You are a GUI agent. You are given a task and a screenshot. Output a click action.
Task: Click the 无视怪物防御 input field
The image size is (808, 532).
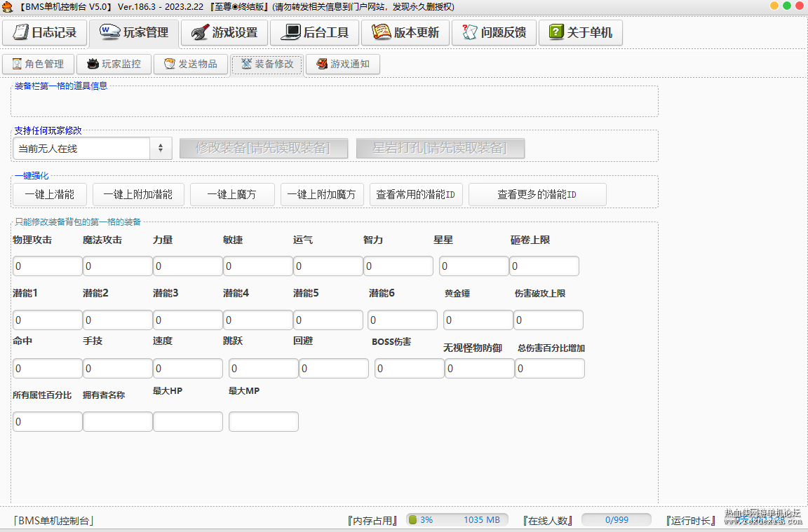[x=479, y=368]
